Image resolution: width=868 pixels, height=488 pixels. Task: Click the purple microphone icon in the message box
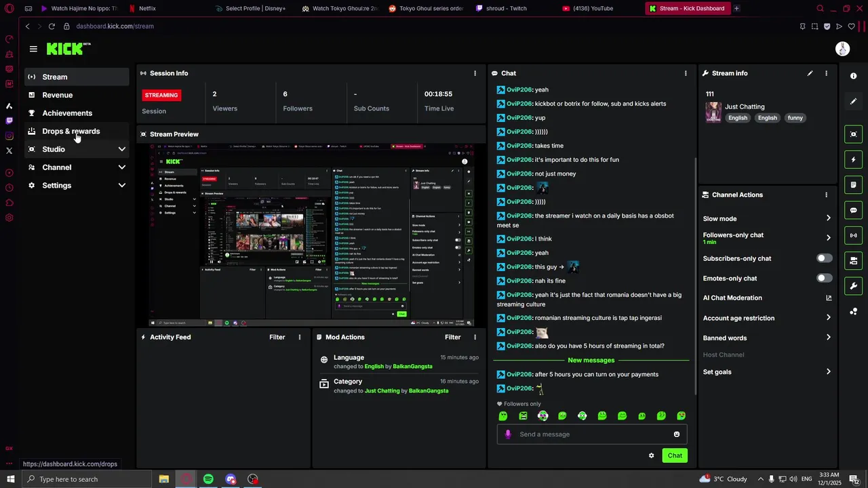click(x=508, y=434)
